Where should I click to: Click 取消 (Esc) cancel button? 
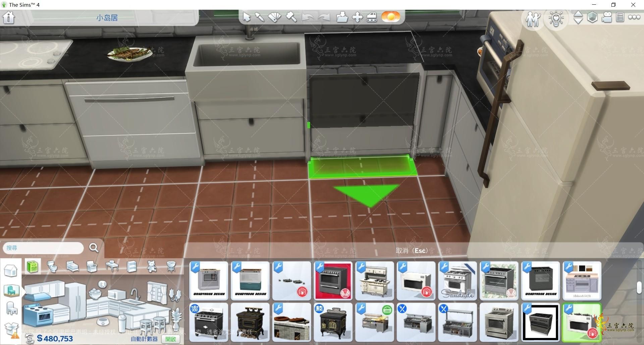pyautogui.click(x=412, y=251)
